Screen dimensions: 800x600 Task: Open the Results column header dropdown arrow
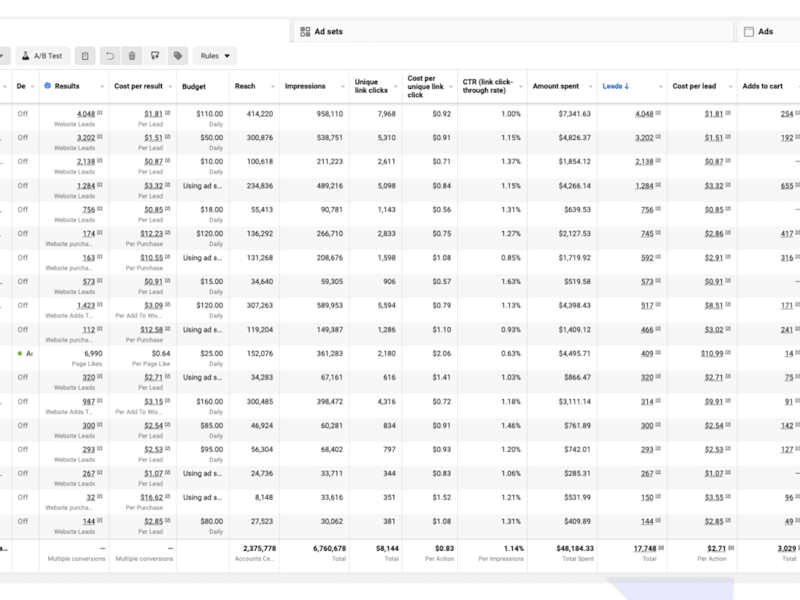coord(103,87)
